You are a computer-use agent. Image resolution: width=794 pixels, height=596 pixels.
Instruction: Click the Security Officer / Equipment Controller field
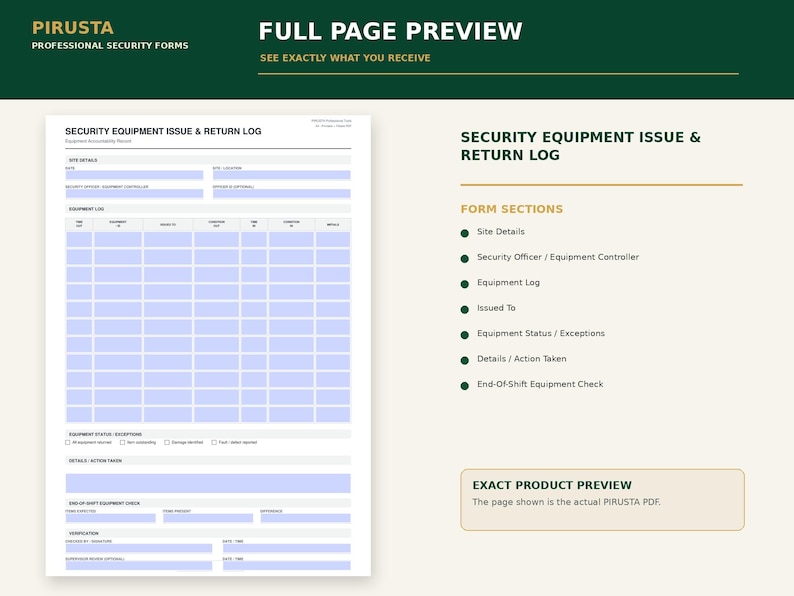point(134,193)
